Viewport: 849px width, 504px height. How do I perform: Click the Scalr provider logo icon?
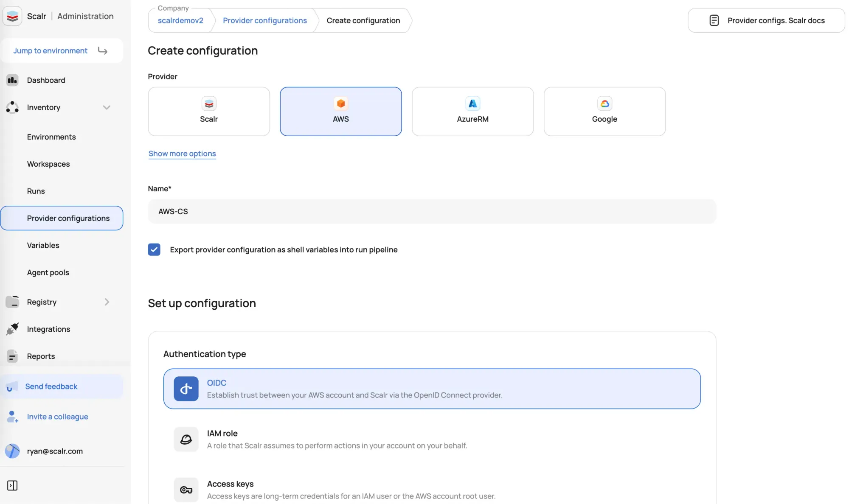click(x=209, y=104)
